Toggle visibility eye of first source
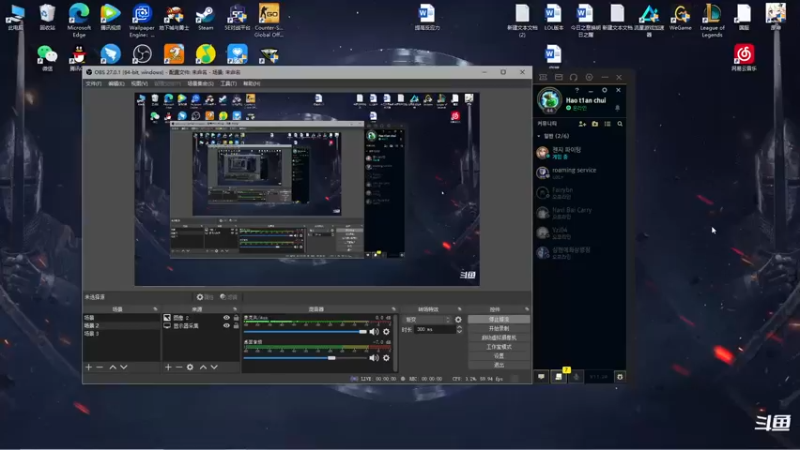Screen dimensions: 800x450 click(226, 317)
